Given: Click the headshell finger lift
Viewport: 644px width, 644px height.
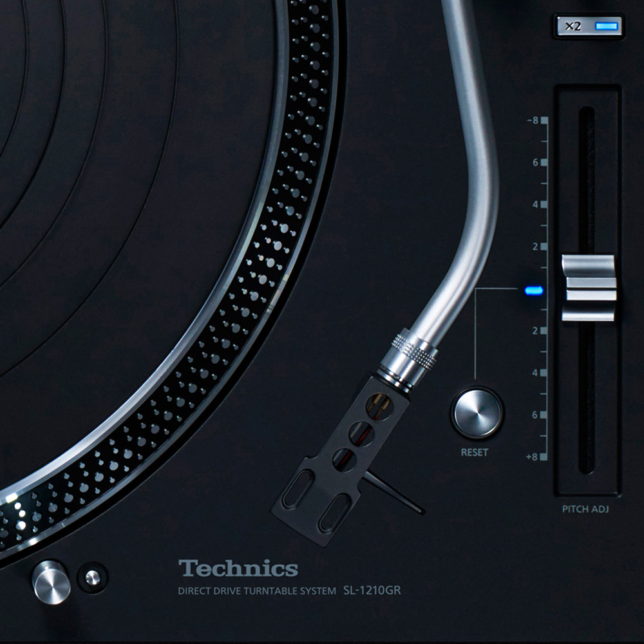Looking at the screenshot, I should click(x=395, y=493).
